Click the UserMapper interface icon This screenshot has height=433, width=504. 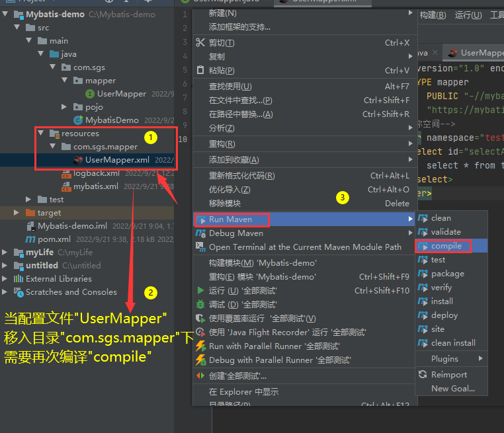(90, 94)
